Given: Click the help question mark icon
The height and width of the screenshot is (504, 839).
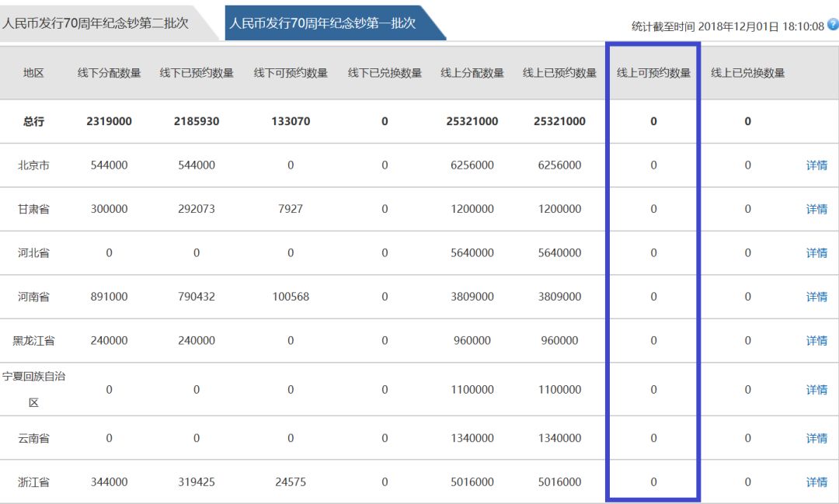Looking at the screenshot, I should click(x=833, y=26).
